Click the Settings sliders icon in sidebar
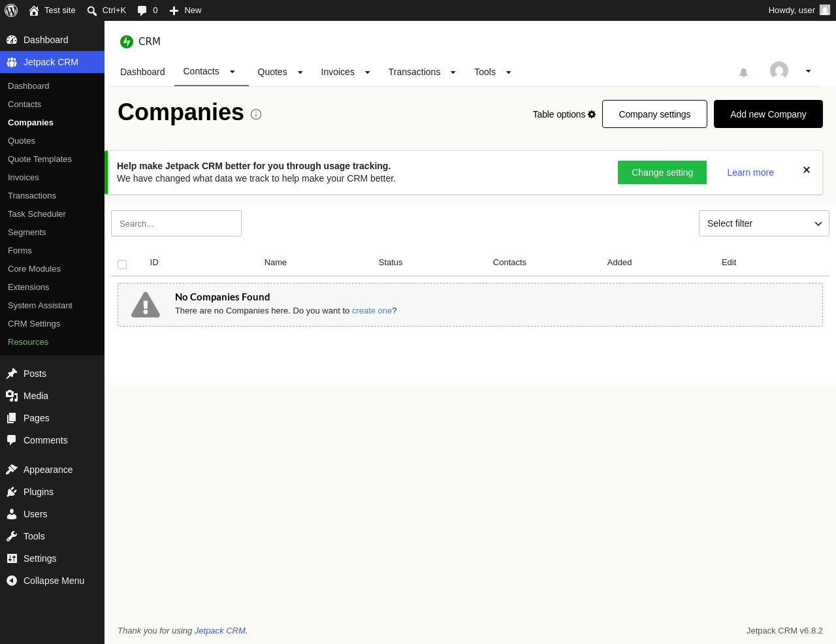The image size is (836, 644). (x=12, y=558)
